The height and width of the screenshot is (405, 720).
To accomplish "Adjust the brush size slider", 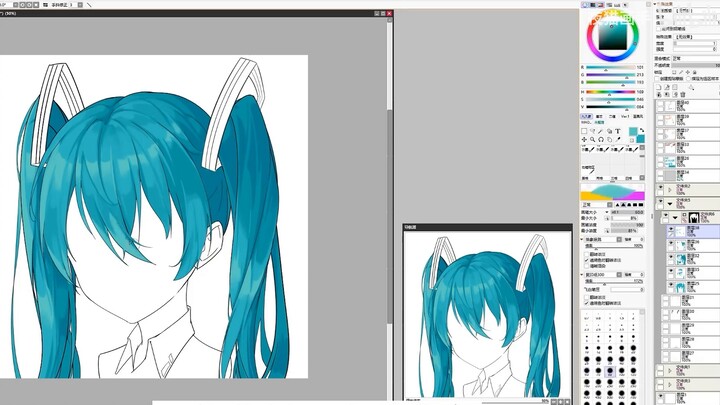I will 627,212.
